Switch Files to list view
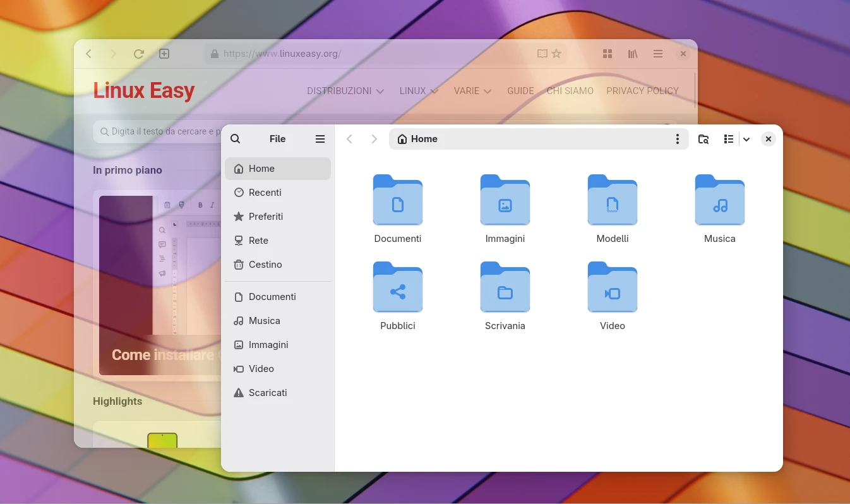This screenshot has height=504, width=850. 728,138
